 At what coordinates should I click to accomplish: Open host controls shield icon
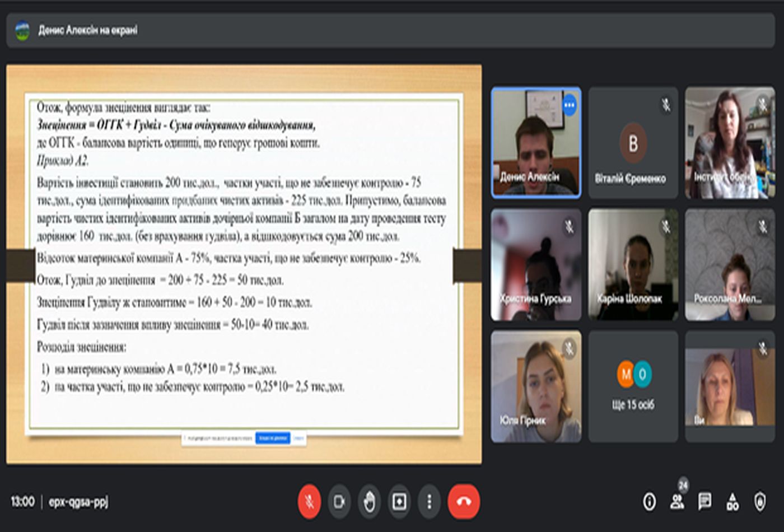760,502
